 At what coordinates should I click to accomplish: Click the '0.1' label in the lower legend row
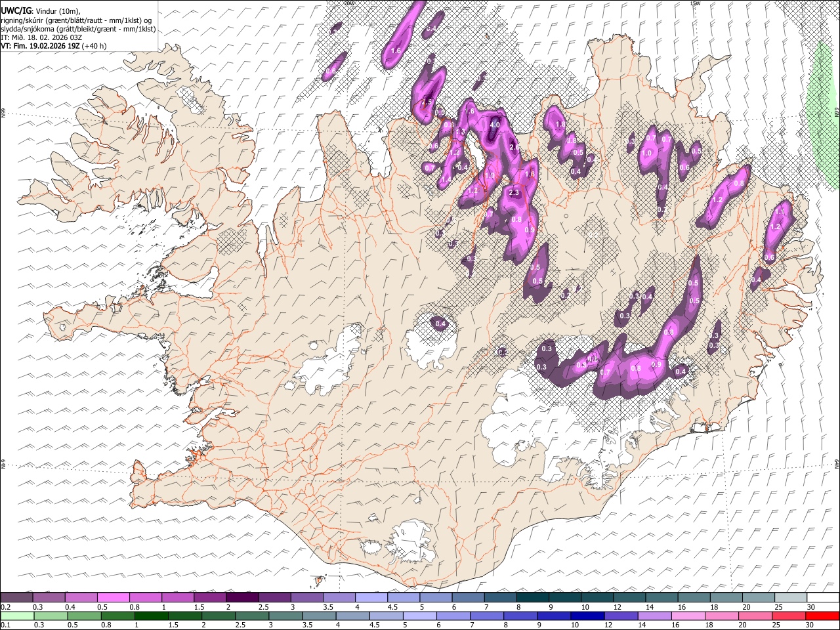coord(6,625)
